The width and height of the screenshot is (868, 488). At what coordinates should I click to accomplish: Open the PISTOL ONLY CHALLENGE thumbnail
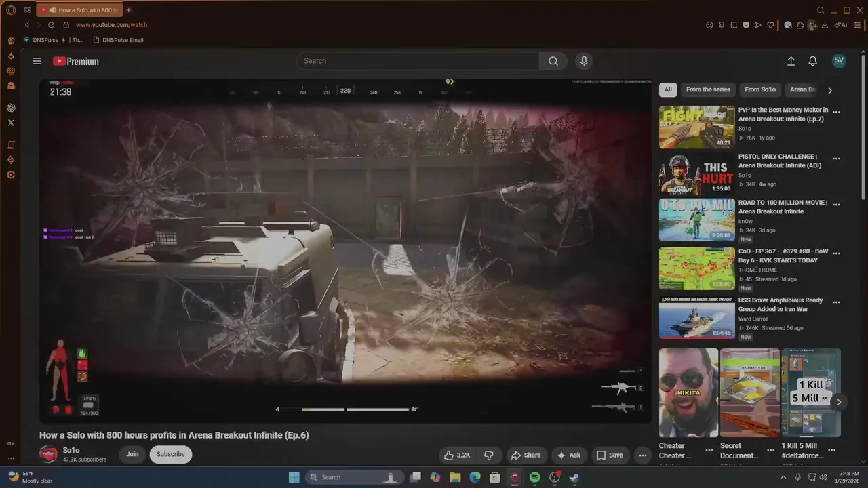[696, 174]
